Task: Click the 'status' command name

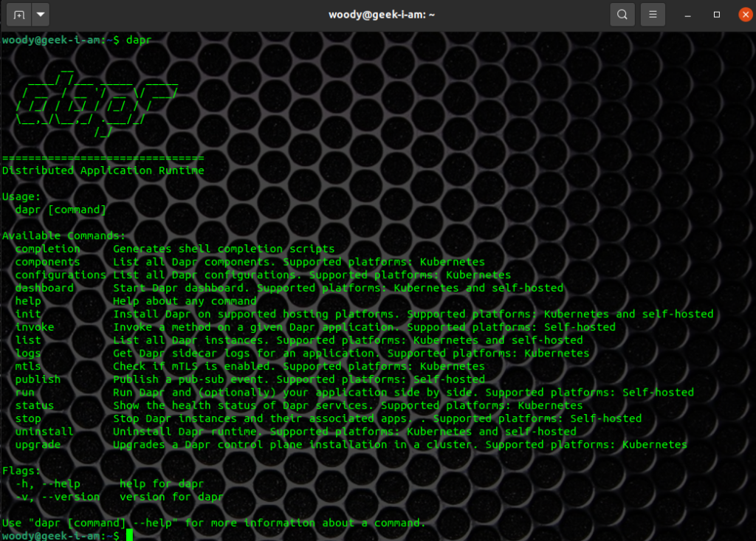Action: tap(34, 405)
